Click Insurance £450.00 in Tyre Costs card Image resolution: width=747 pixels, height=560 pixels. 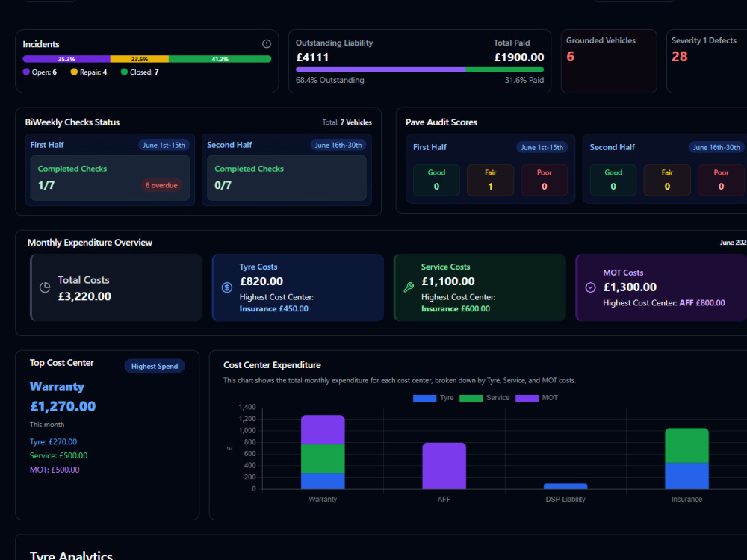click(274, 309)
